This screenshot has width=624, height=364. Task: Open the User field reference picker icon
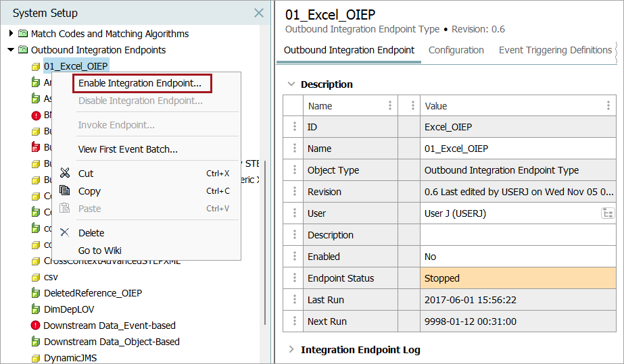point(607,213)
